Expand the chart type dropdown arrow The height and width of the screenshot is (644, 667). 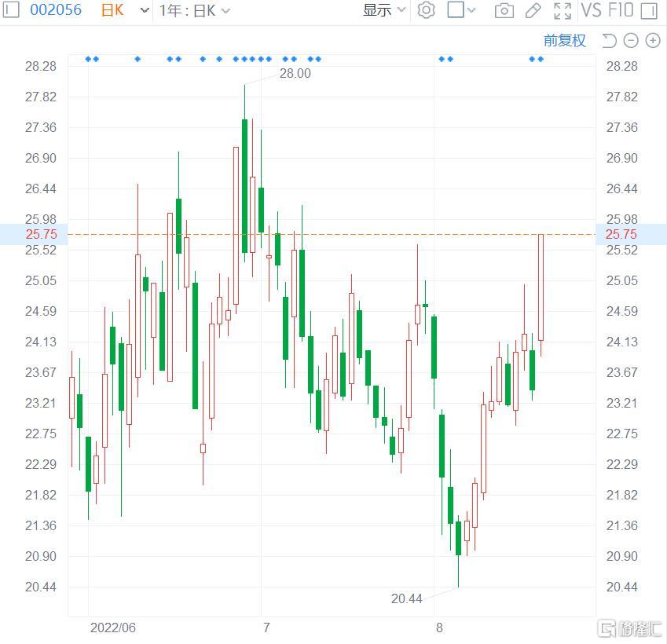click(x=145, y=9)
